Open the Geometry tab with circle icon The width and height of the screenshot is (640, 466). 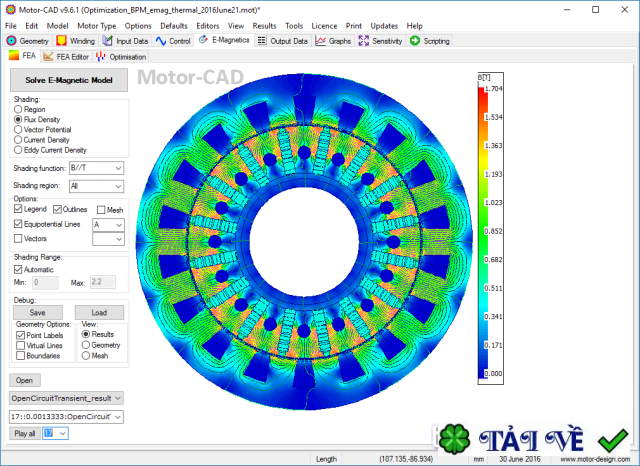tap(12, 41)
